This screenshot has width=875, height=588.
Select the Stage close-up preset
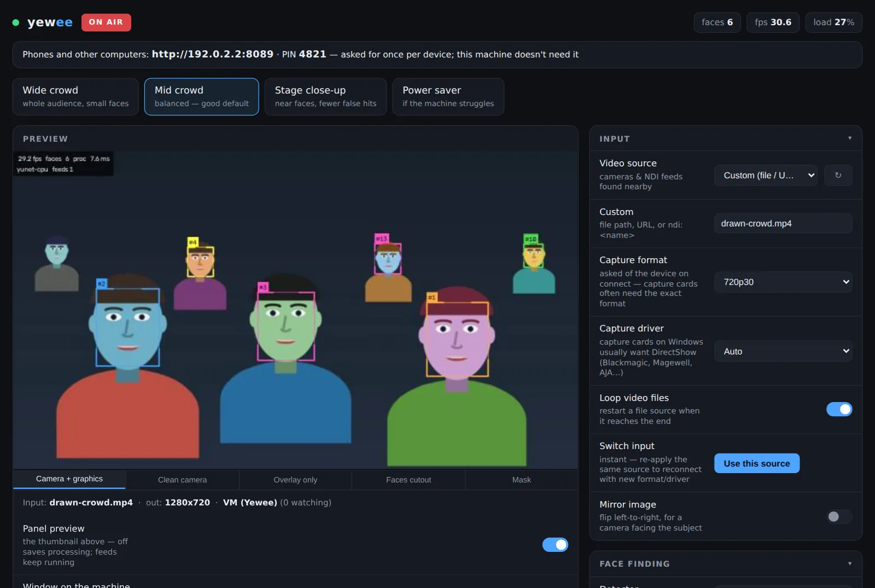point(325,96)
